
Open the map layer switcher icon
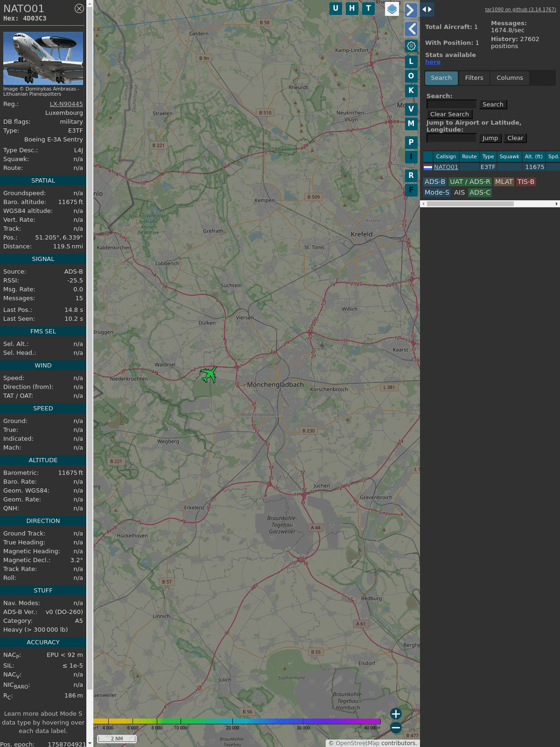(x=392, y=9)
